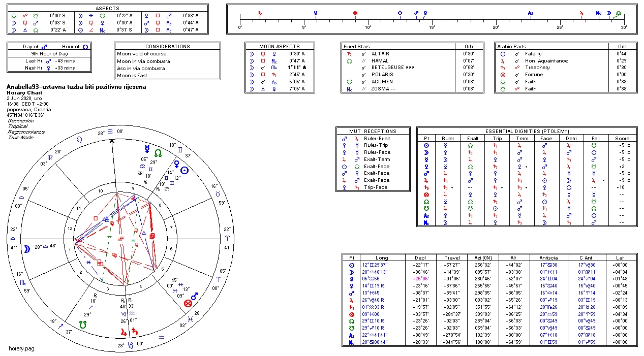This screenshot has width=644, height=356.
Task: Select the green South Node glyph on wheel
Action: click(x=82, y=323)
